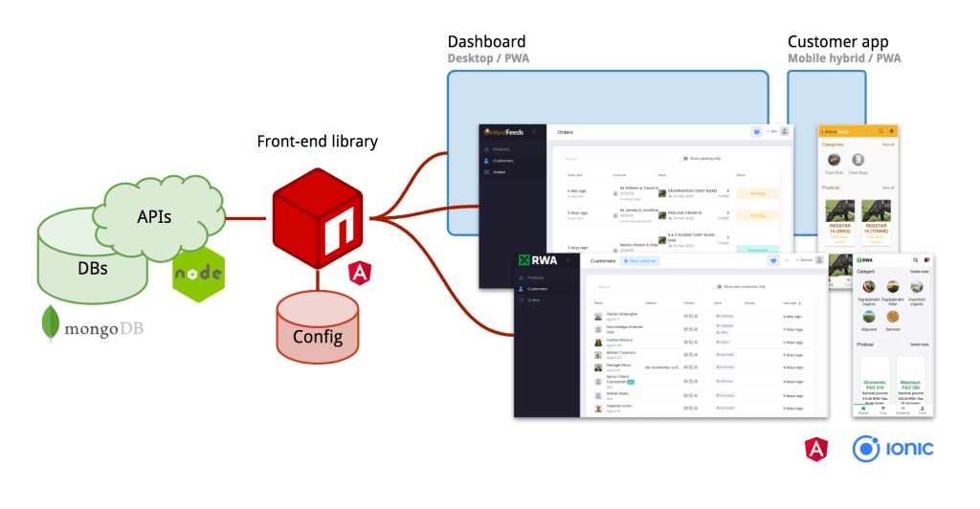The width and height of the screenshot is (980, 509).
Task: Click the REDSTAR 19 (20KG) product thumbnail
Action: coord(840,212)
